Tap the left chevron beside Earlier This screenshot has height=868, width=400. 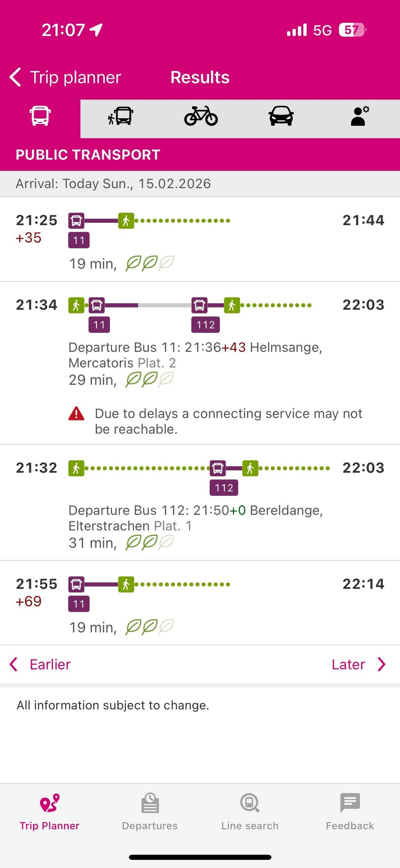pos(14,664)
